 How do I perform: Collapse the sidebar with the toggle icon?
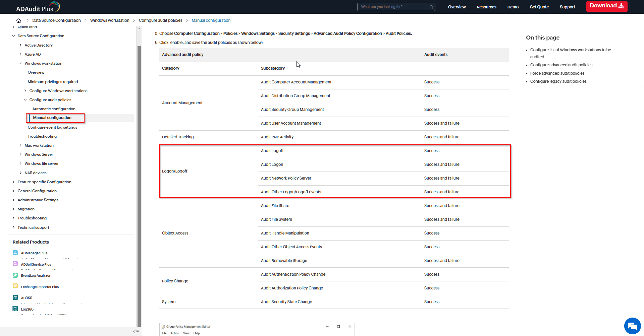pos(136,332)
